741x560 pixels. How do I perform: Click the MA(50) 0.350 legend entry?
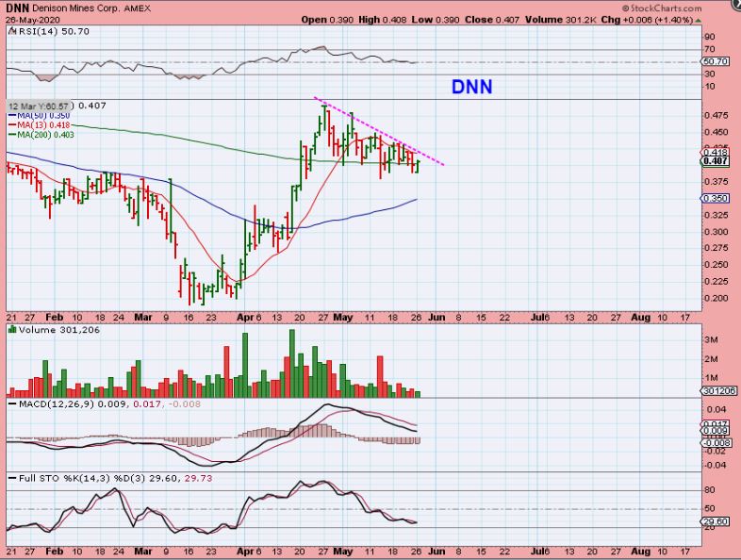pos(40,116)
